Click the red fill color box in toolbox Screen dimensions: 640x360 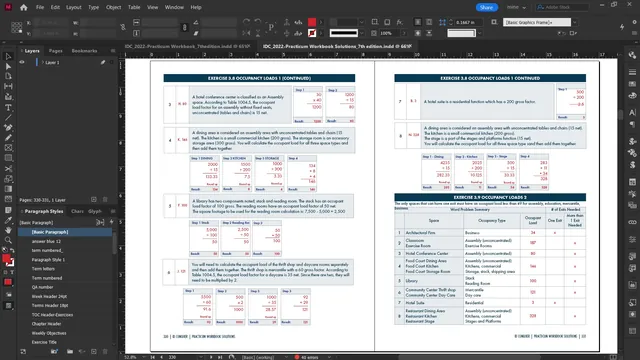click(x=6, y=258)
